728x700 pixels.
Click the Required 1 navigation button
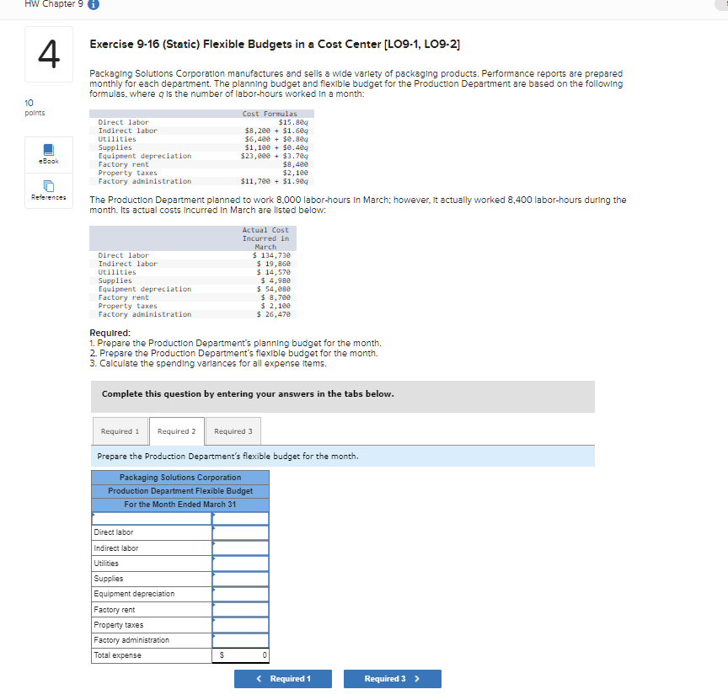[x=283, y=678]
